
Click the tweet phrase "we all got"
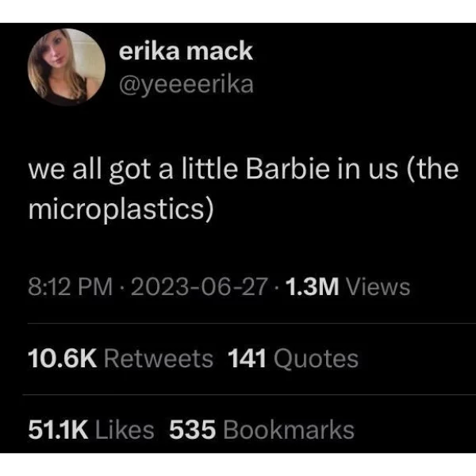pos(90,170)
